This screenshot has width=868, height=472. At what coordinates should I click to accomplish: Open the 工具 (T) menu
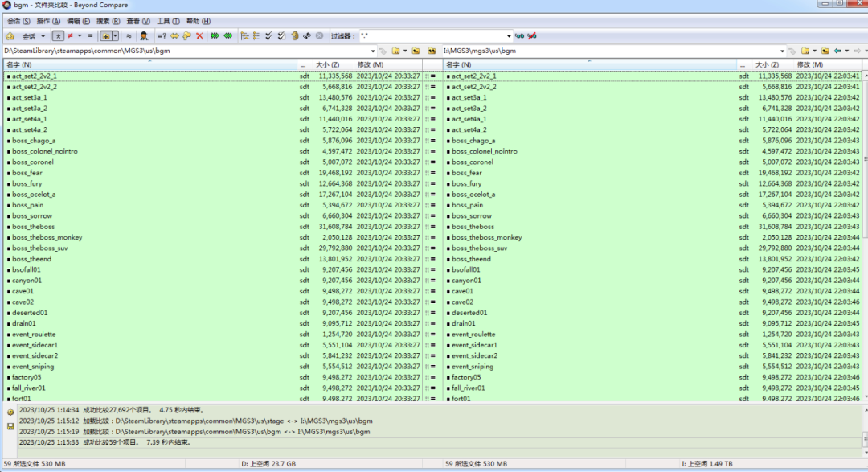pos(168,21)
